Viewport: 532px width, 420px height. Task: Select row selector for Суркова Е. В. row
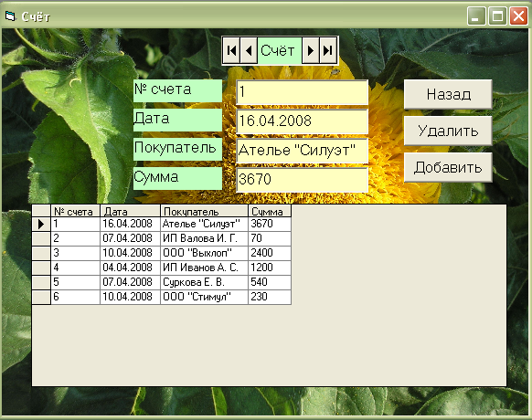pos(41,282)
